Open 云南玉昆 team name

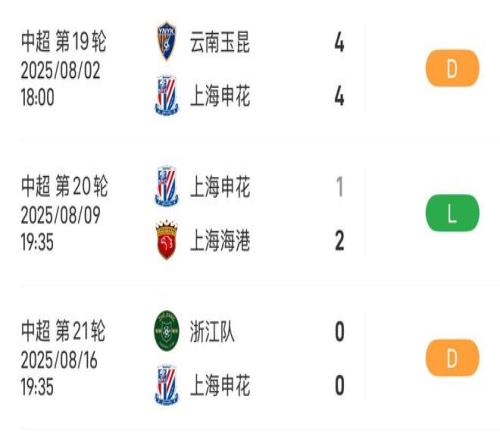click(x=220, y=42)
